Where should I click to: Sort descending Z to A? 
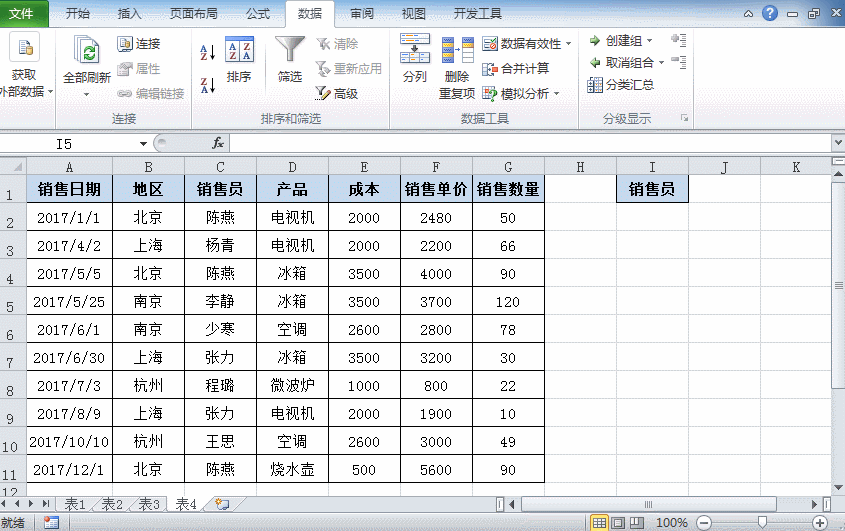pos(208,85)
